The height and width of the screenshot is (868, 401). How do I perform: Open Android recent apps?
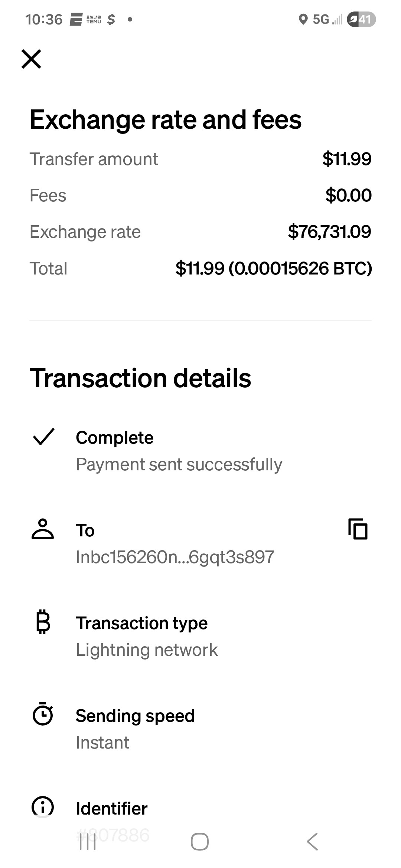pos(88,841)
